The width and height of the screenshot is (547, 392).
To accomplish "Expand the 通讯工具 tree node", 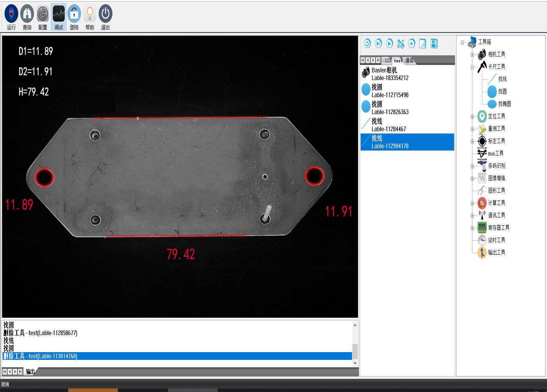I will (472, 216).
